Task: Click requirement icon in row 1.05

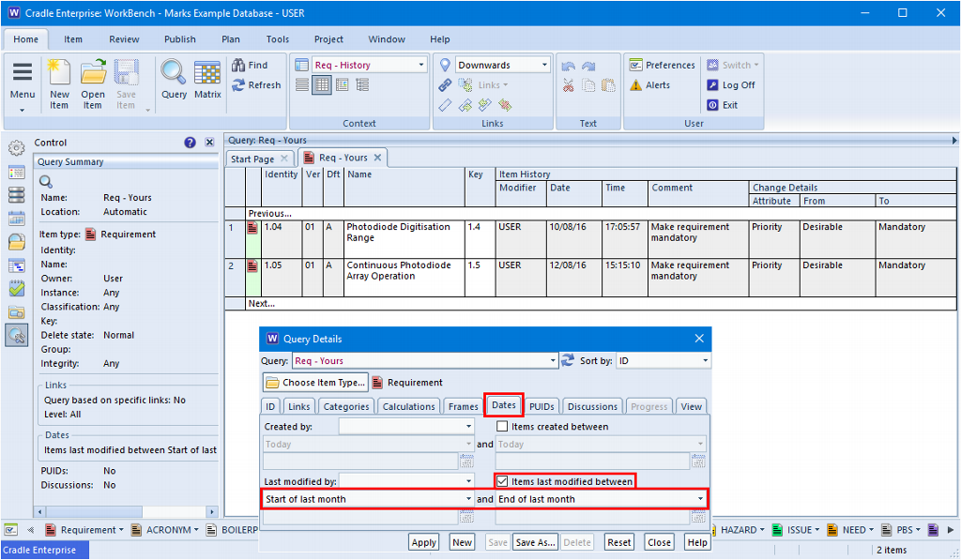Action: pos(252,266)
